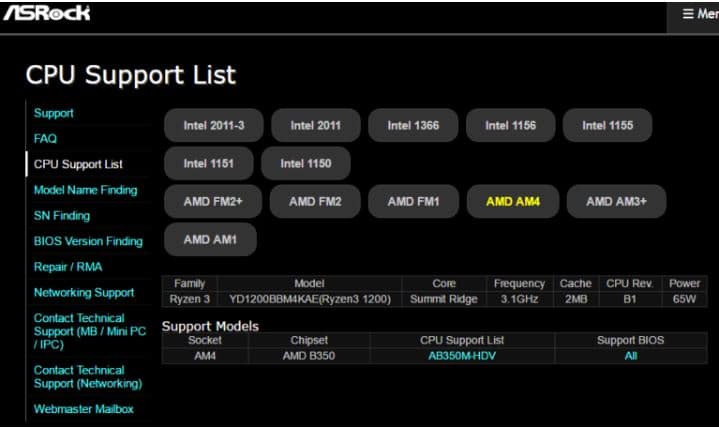Open Contact Technical Support (Networking) link
The width and height of the screenshot is (719, 428).
click(x=88, y=377)
